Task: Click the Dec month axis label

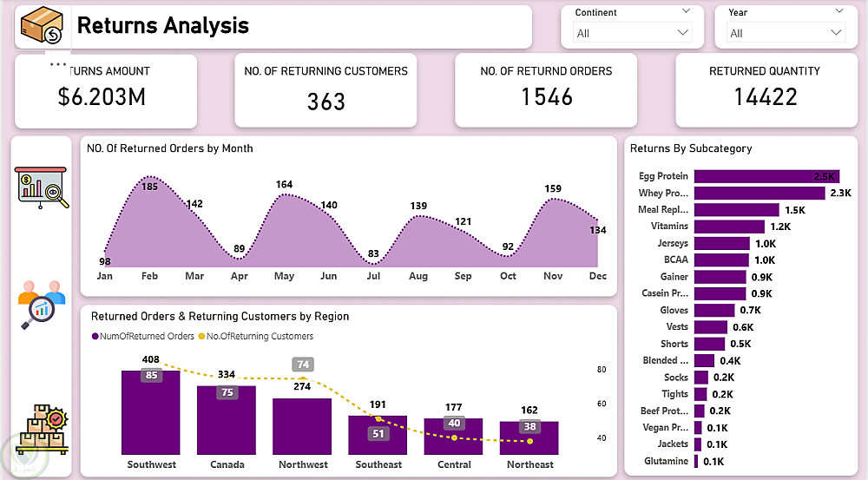Action: point(598,276)
